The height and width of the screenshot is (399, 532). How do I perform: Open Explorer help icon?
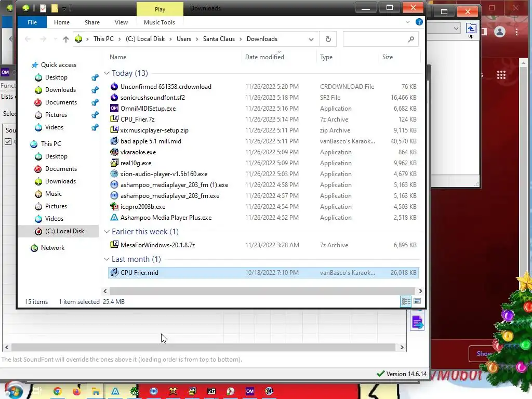pos(419,22)
